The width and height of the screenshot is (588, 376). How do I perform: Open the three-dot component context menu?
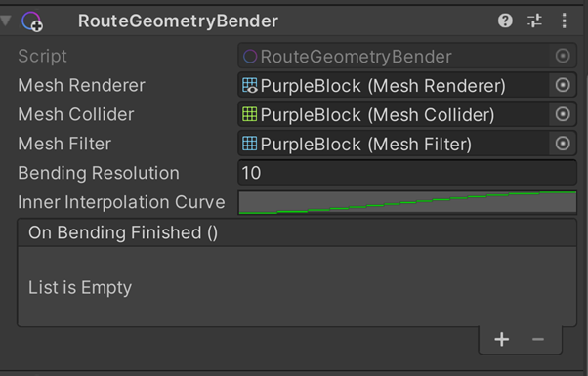click(x=564, y=21)
